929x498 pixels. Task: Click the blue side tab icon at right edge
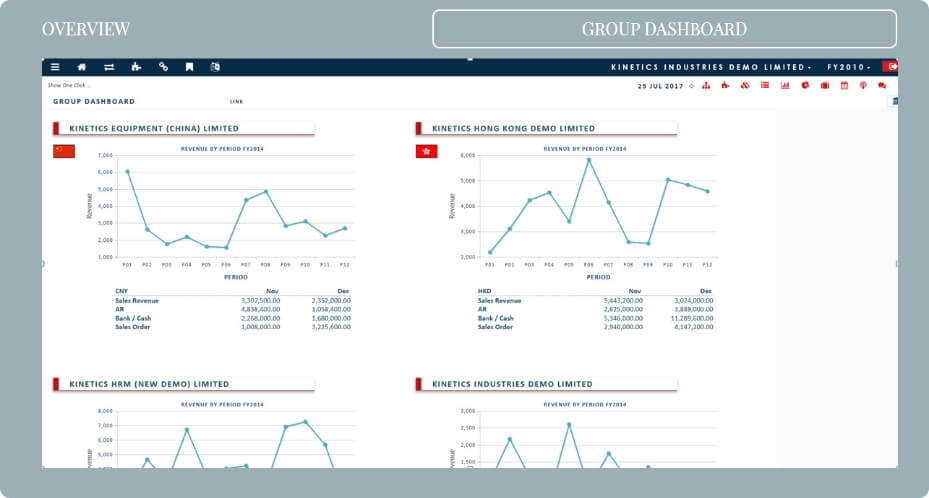894,101
